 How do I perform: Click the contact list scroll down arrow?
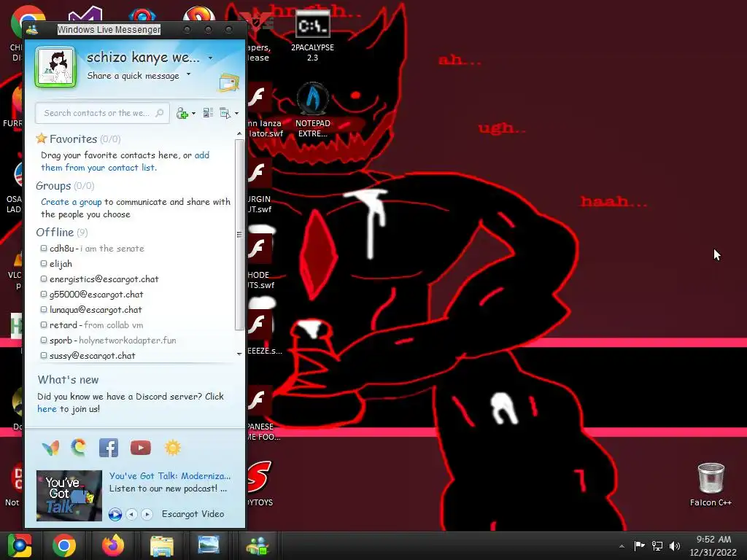click(239, 354)
